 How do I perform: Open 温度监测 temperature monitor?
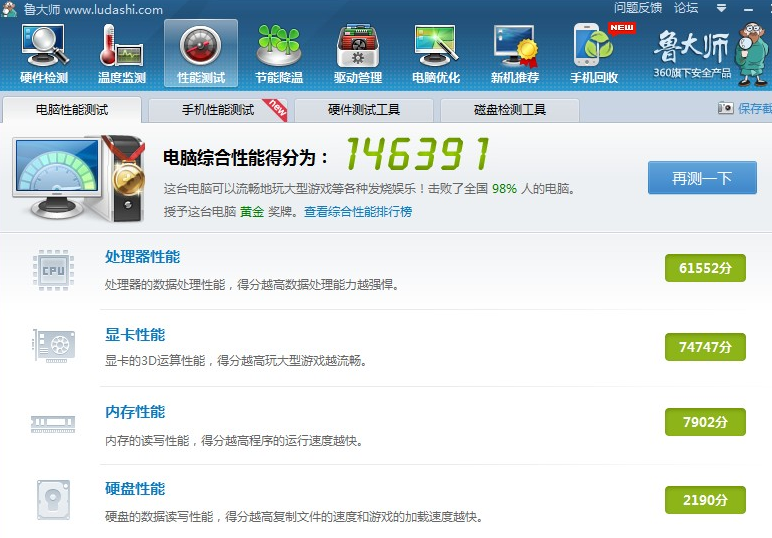(x=122, y=54)
